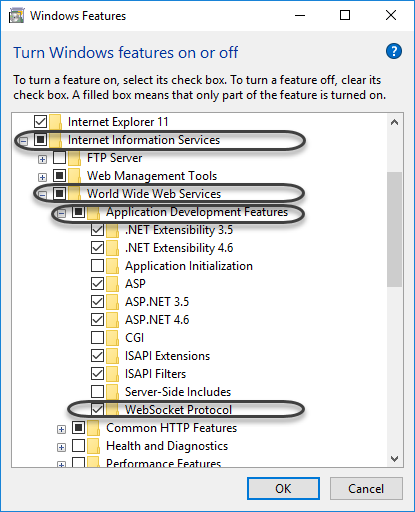The height and width of the screenshot is (512, 415).
Task: Enable the Application Initialization checkbox
Action: coord(97,266)
